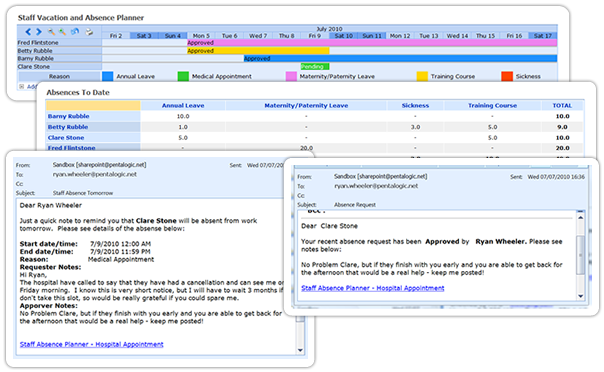Open Hospital Appointment link in approval email

pyautogui.click(x=373, y=288)
